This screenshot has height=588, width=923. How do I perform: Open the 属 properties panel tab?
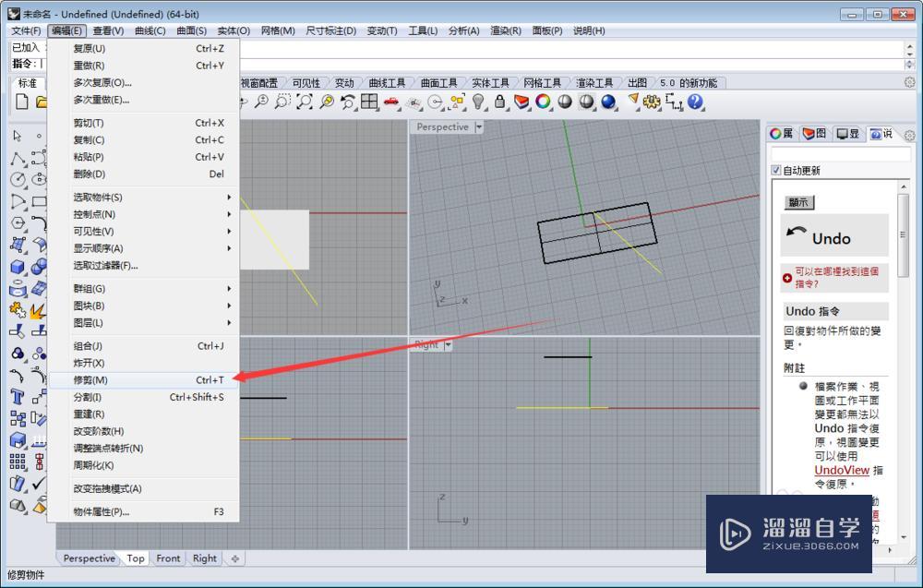click(x=782, y=134)
